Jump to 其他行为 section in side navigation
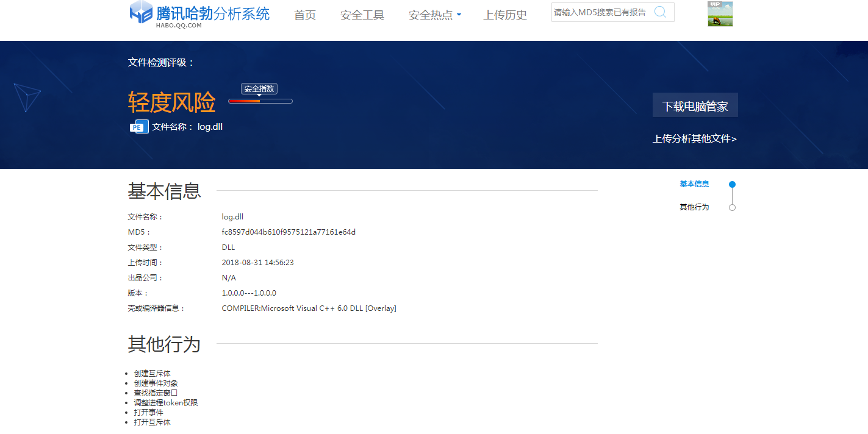 click(x=695, y=207)
